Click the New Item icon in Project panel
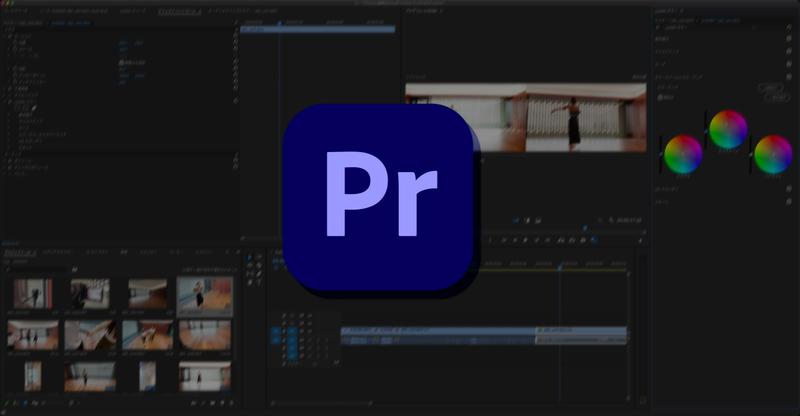This screenshot has width=800, height=416. (222, 402)
